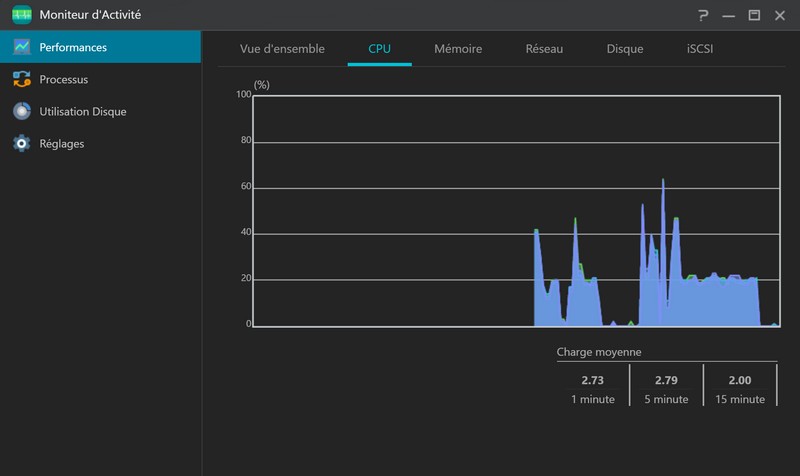
Task: Open the Réseau tab
Action: coord(544,49)
